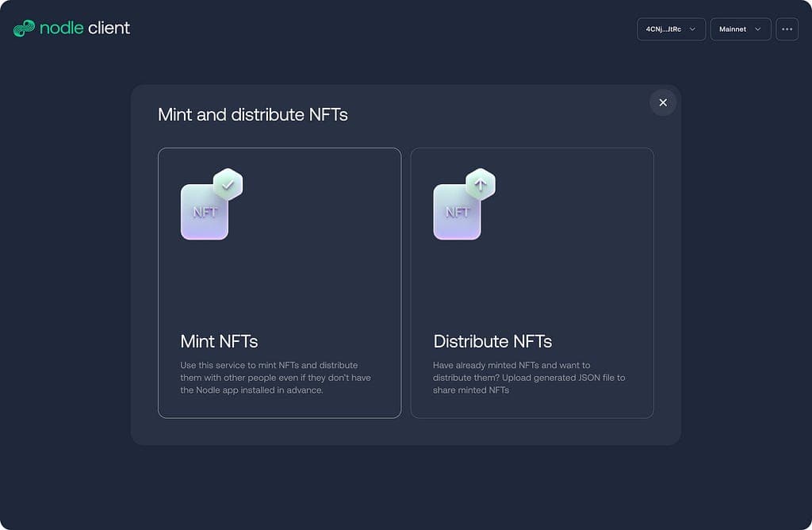The image size is (812, 530).
Task: Select the Distribute NFTs card
Action: click(x=532, y=282)
